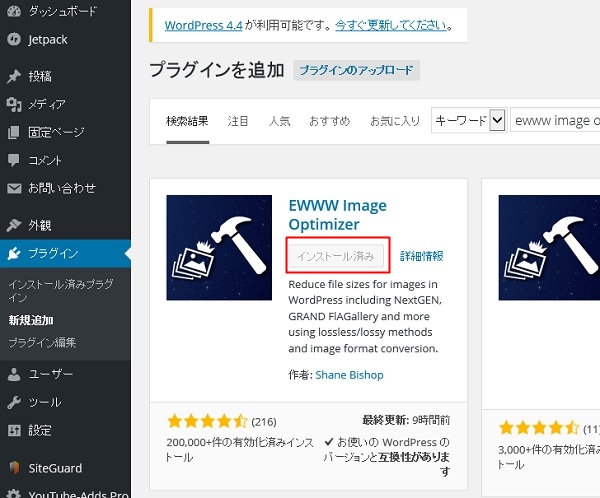600x498 pixels.
Task: Switch to 人気 tab
Action: (x=279, y=121)
